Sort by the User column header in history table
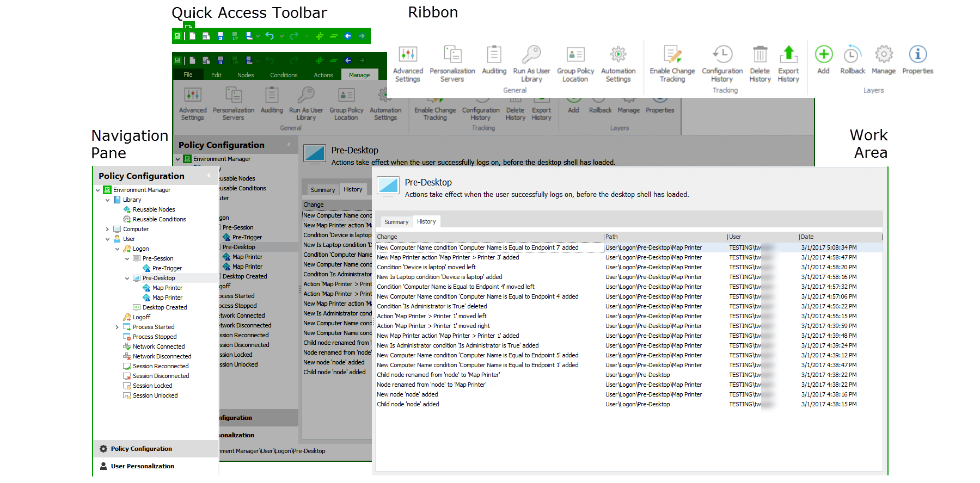 pyautogui.click(x=762, y=237)
